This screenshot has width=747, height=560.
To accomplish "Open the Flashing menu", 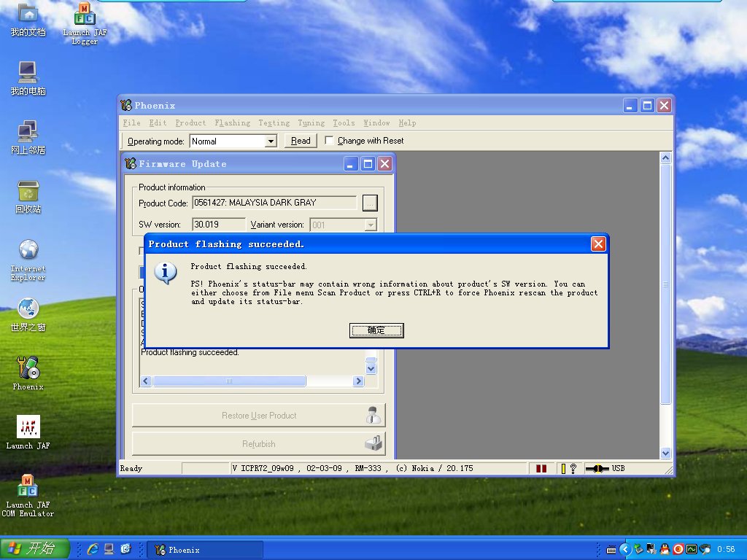I will click(x=233, y=122).
